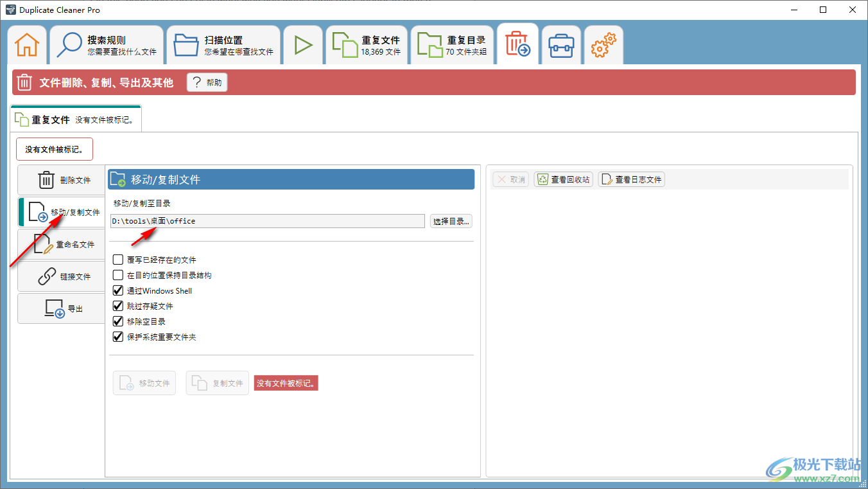Click the 移动文件 move button

144,383
